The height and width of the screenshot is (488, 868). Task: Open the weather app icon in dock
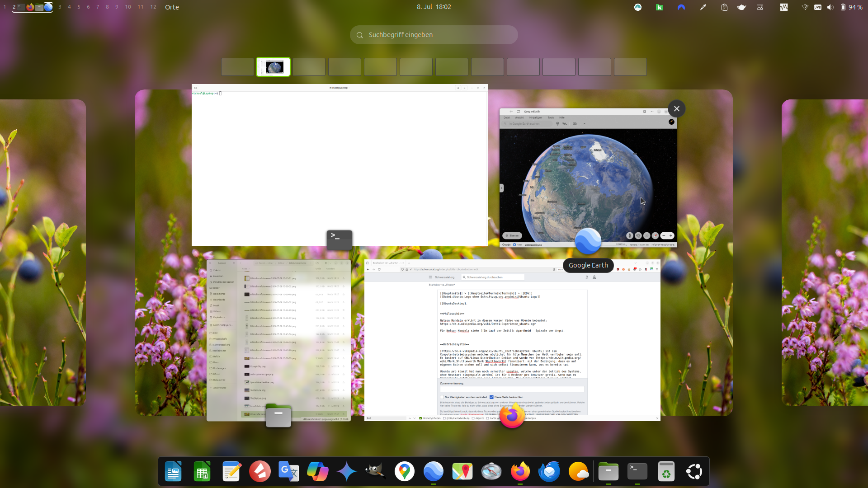pos(578,472)
